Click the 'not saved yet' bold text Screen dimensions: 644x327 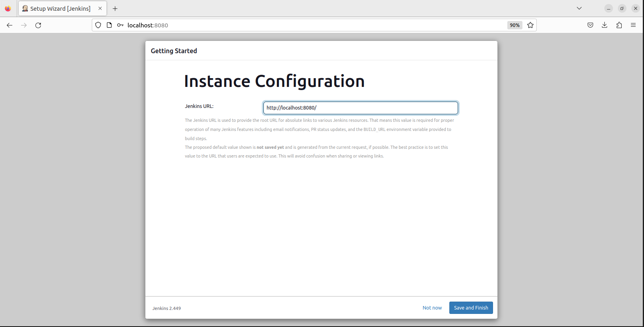tap(270, 147)
